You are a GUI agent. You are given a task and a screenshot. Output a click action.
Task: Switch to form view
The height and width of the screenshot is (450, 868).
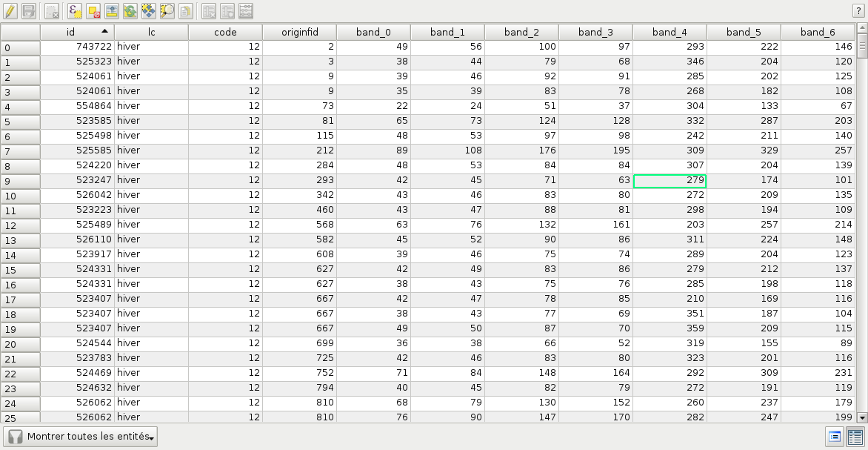point(835,437)
